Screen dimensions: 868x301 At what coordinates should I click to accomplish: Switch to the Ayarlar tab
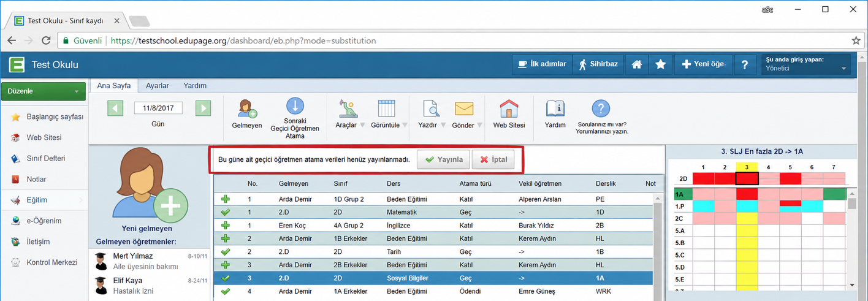157,86
